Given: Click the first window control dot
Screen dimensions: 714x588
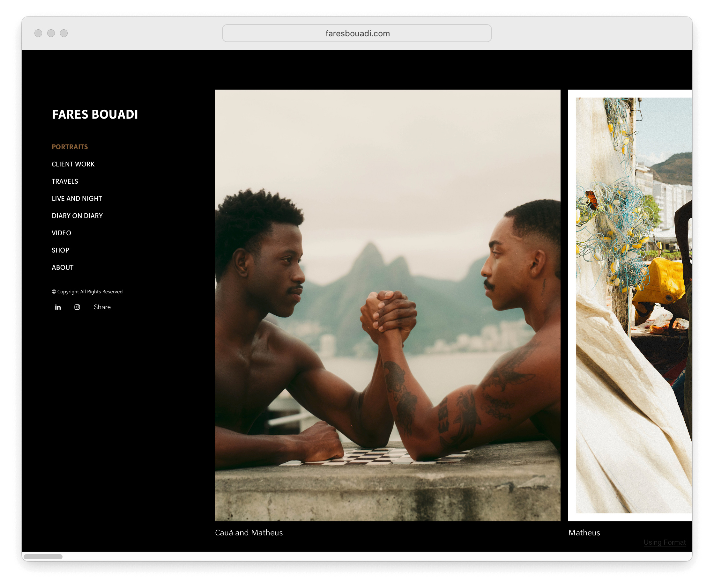Looking at the screenshot, I should point(38,33).
